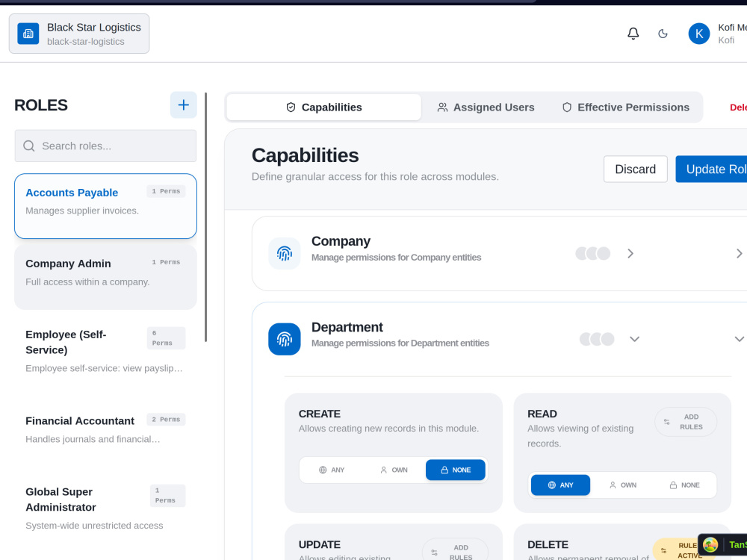
Task: Click the roles list scrollbar
Action: pos(206,217)
